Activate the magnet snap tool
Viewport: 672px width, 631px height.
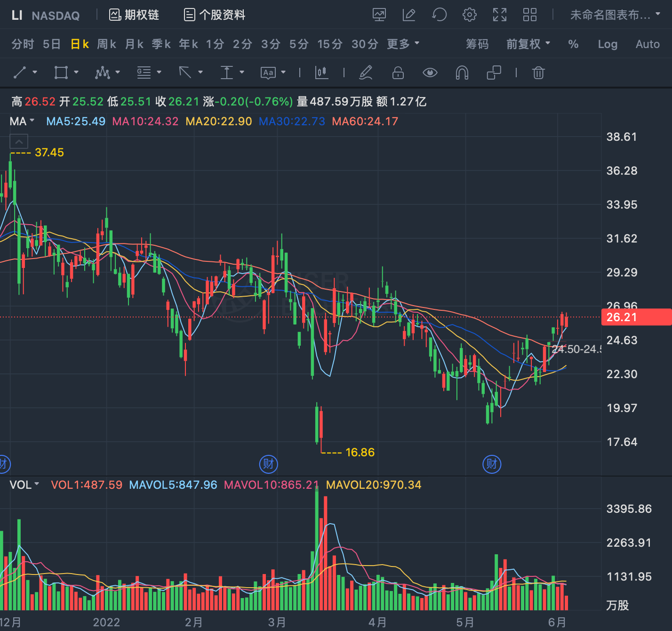[462, 73]
